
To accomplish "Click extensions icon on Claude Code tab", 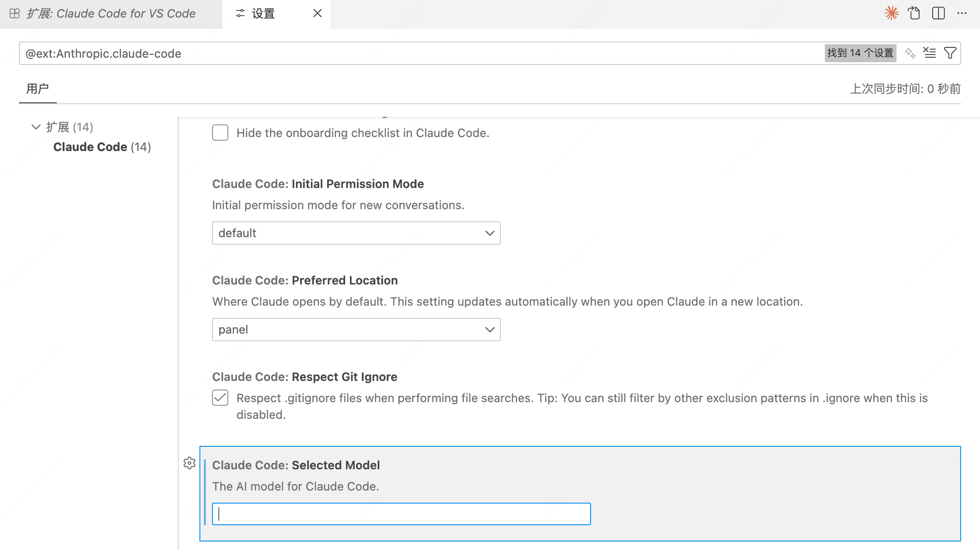I will pyautogui.click(x=14, y=14).
